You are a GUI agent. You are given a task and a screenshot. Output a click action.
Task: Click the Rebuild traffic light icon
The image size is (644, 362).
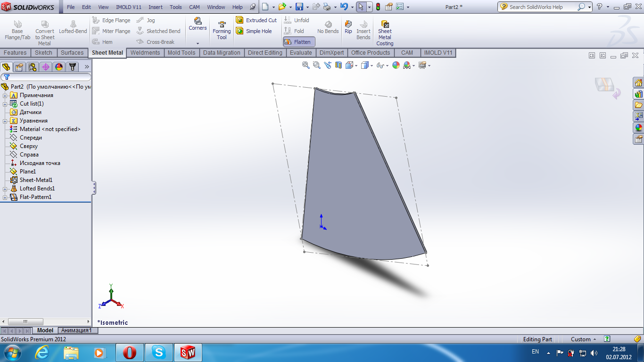[378, 7]
